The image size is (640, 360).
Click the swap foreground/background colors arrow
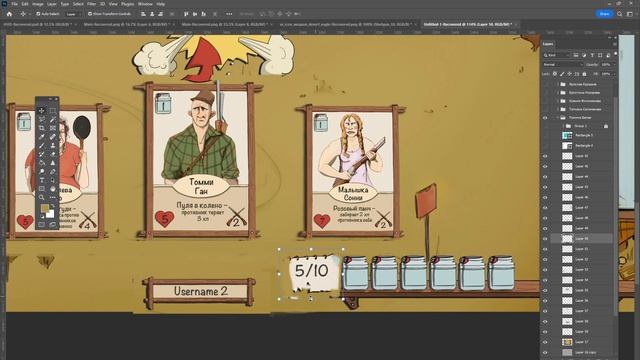[x=53, y=205]
